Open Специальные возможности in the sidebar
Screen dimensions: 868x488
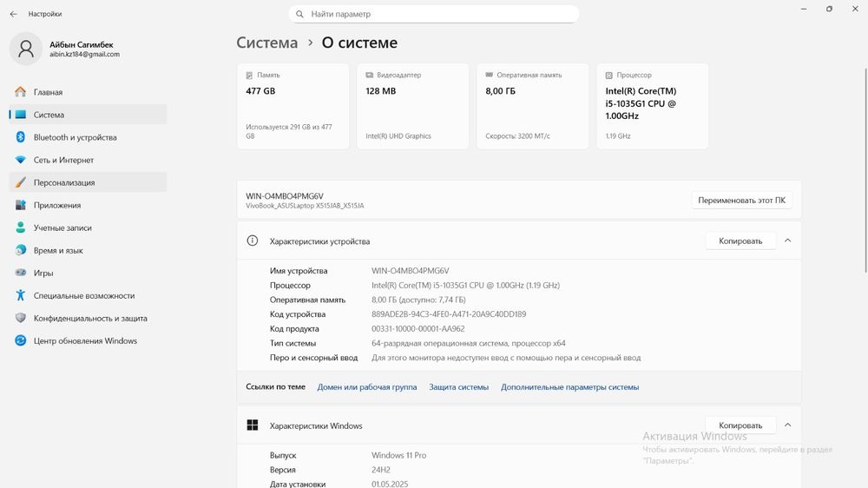click(x=84, y=295)
